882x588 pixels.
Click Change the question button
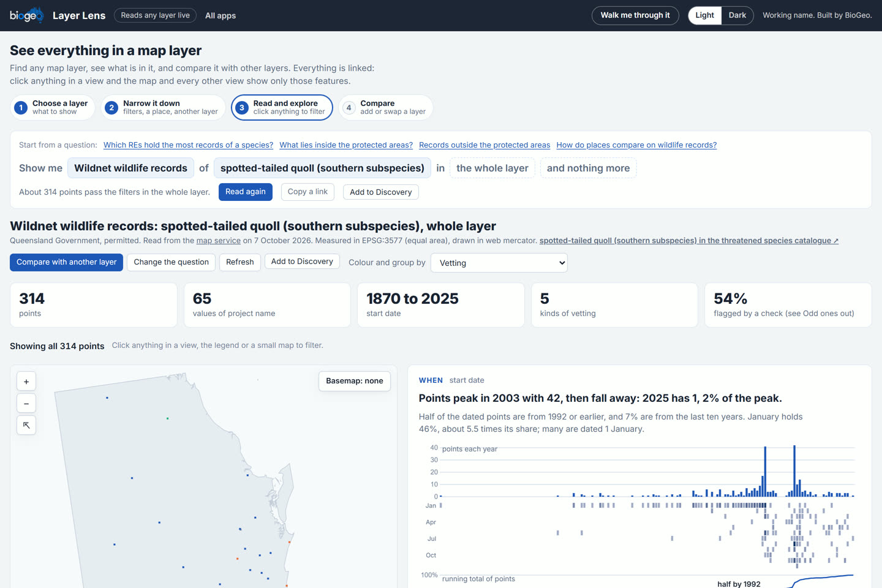coord(171,262)
